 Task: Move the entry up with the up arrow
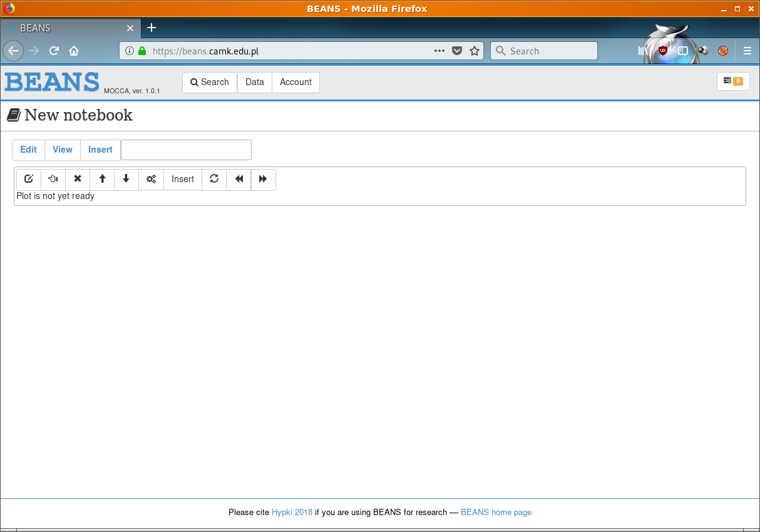pyautogui.click(x=102, y=179)
